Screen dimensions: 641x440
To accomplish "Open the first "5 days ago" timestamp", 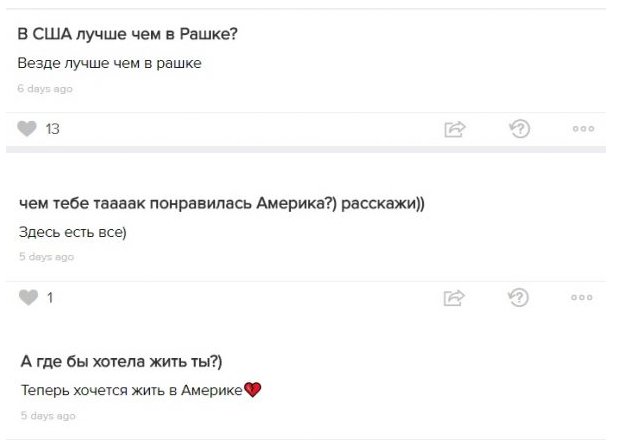I will tap(47, 257).
